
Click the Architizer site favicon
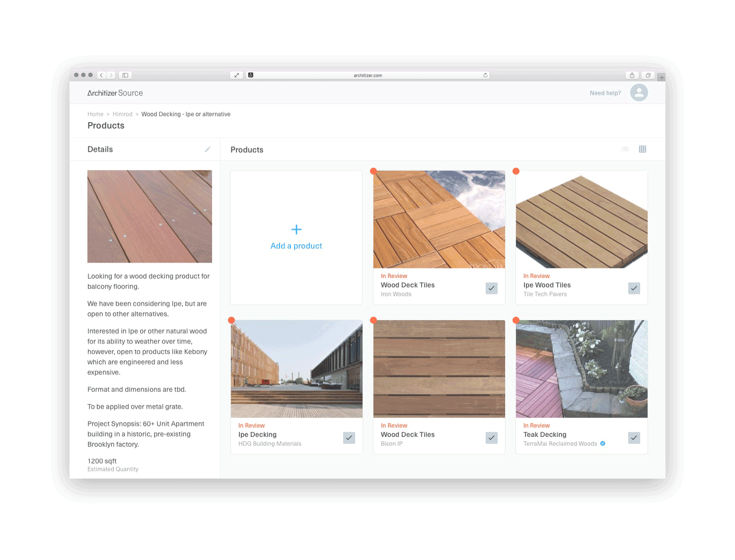point(251,75)
